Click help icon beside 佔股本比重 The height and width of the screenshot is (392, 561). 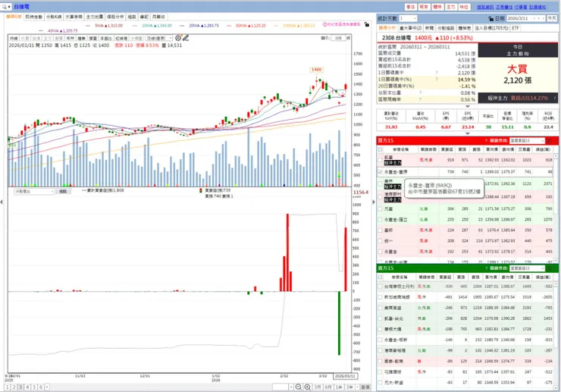point(420,93)
